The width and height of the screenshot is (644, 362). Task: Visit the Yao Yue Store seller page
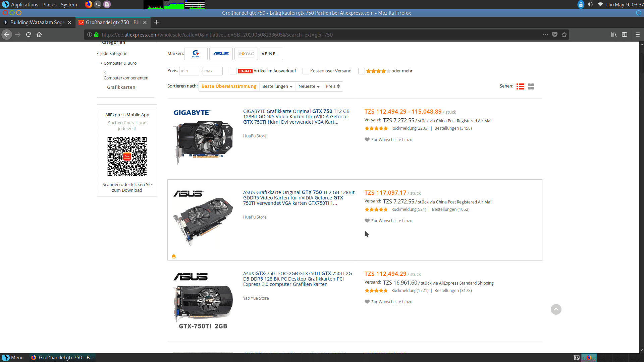click(256, 298)
